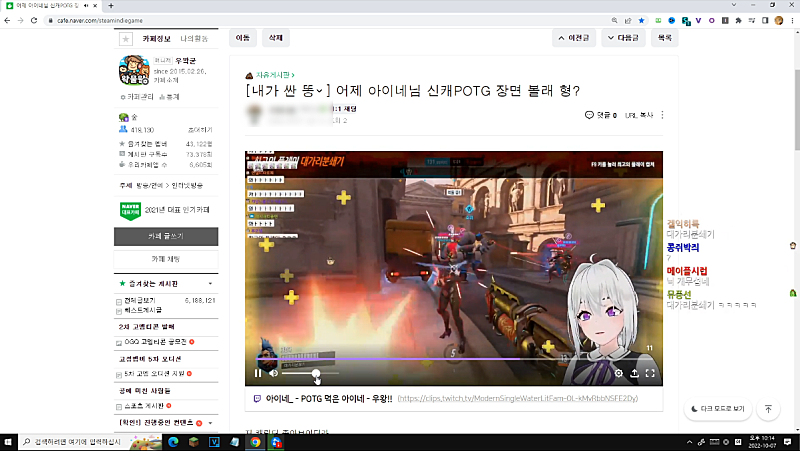Mute the video using the speaker icon
The width and height of the screenshot is (800, 451).
pos(273,373)
